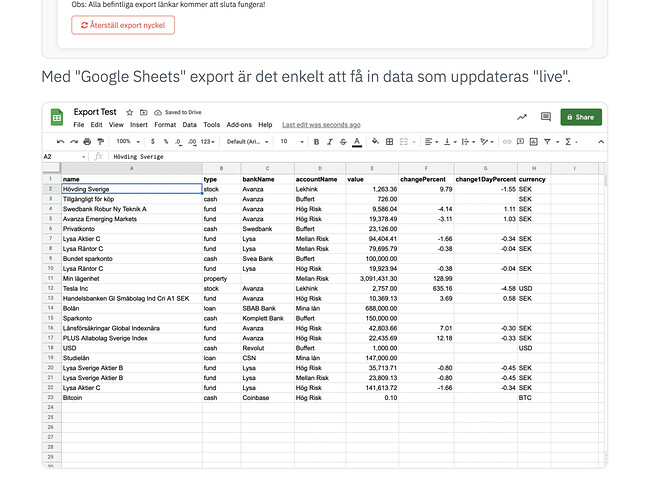Format as percent icon
Image resolution: width=649 pixels, height=500 pixels.
166,142
